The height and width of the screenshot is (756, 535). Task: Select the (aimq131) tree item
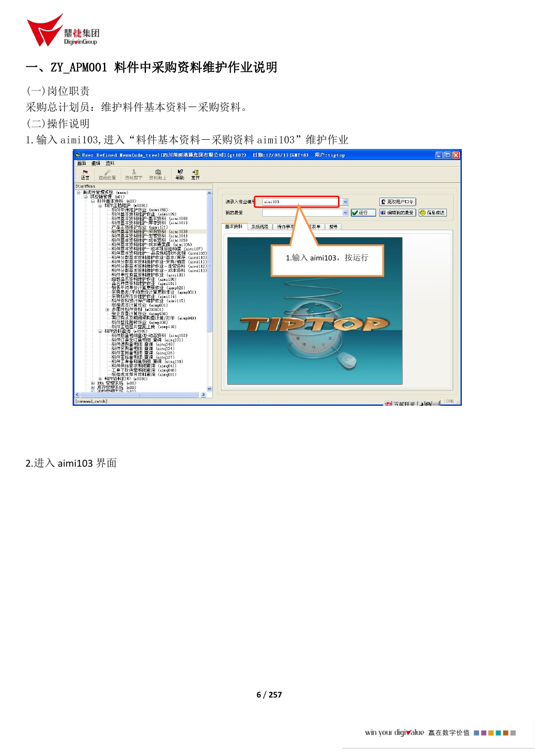147,339
